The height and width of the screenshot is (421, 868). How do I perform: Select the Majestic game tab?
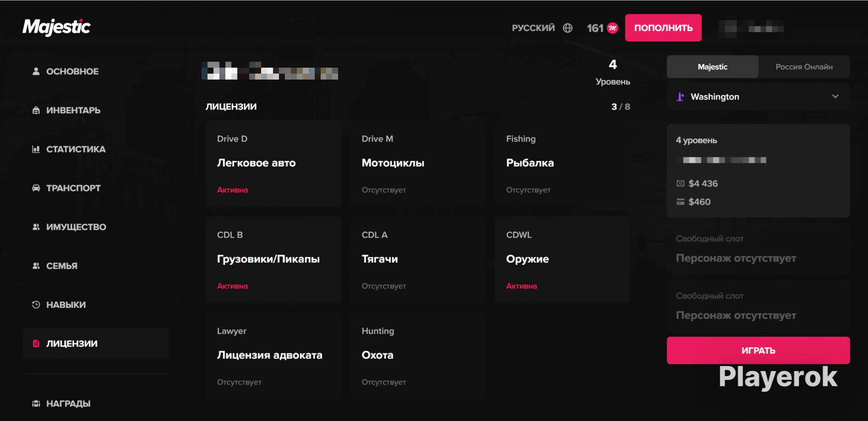click(x=713, y=67)
